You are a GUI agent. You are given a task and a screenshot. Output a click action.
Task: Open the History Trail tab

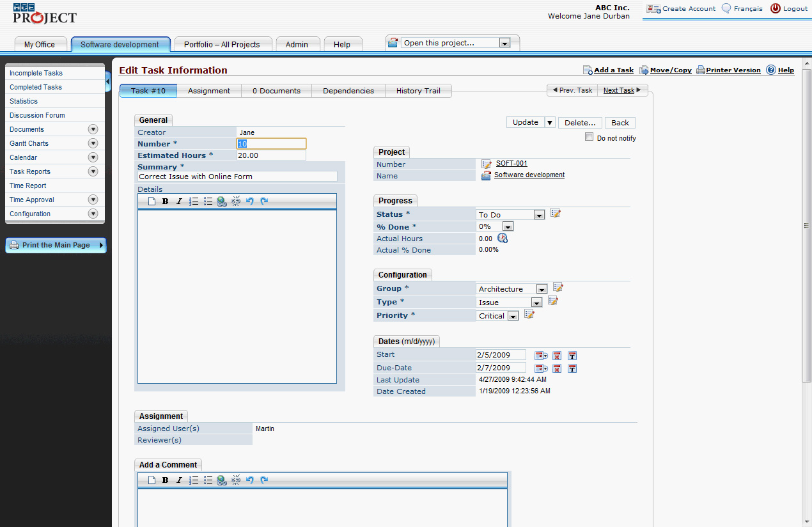(418, 91)
